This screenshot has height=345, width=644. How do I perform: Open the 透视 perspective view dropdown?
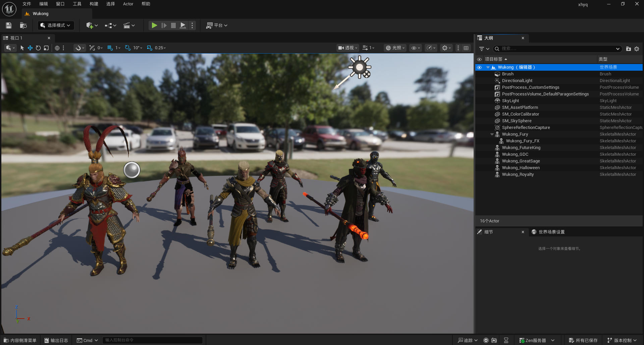tap(348, 48)
